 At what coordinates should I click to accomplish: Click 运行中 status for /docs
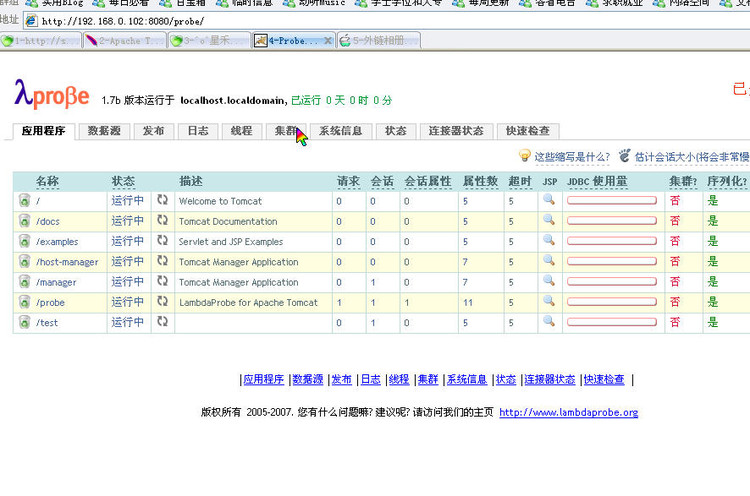point(128,221)
